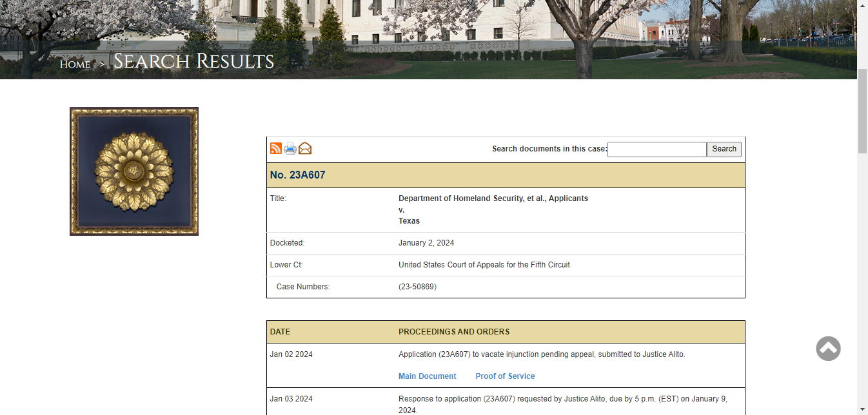Click the application to vacate injunction entry
The width and height of the screenshot is (868, 415).
[542, 354]
